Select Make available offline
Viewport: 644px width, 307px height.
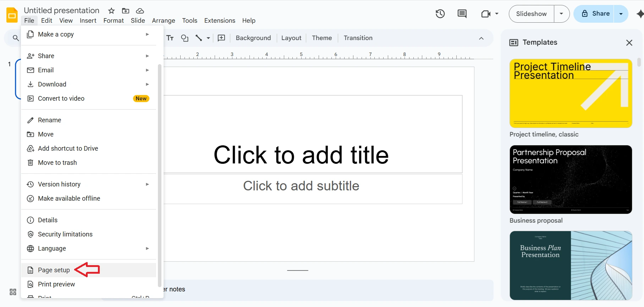point(89,199)
